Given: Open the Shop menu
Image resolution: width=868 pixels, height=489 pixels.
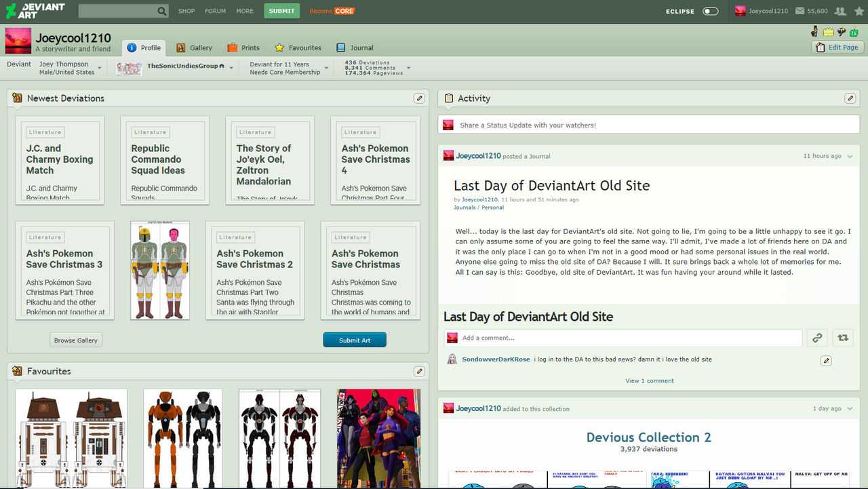Looking at the screenshot, I should point(186,11).
